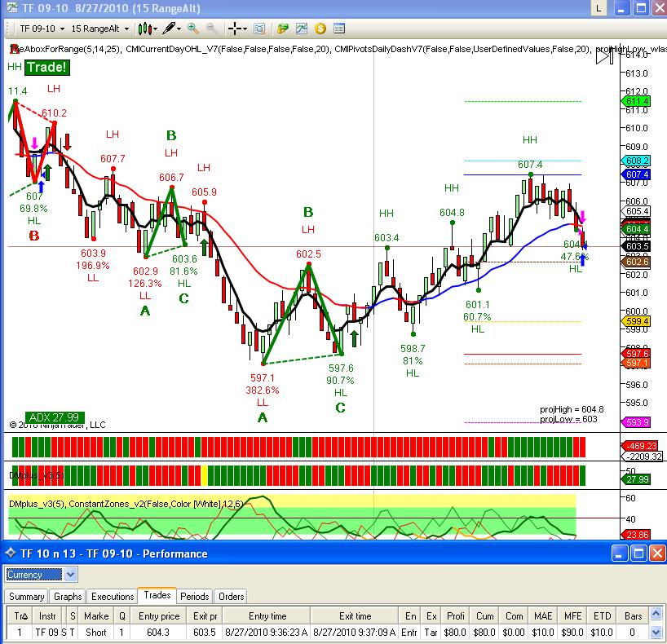667x644 pixels.
Task: Click the 27.99 green indicator marker
Action: 636,479
